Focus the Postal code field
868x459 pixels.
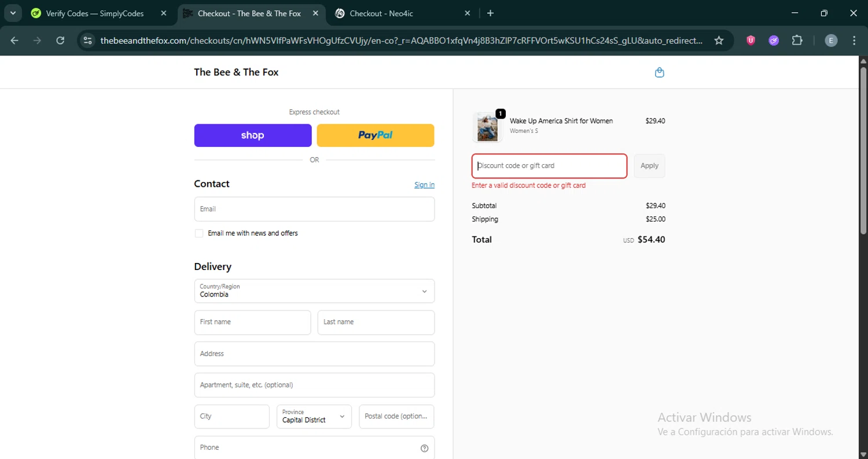pyautogui.click(x=396, y=416)
